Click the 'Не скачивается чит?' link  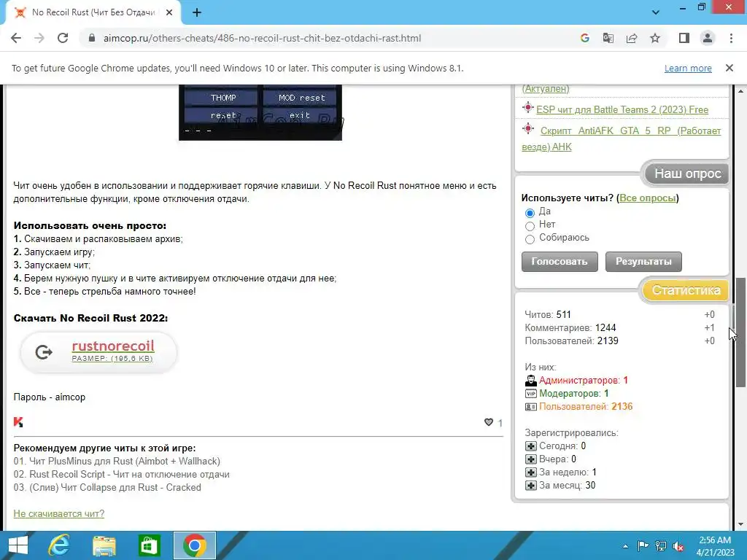pyautogui.click(x=58, y=513)
